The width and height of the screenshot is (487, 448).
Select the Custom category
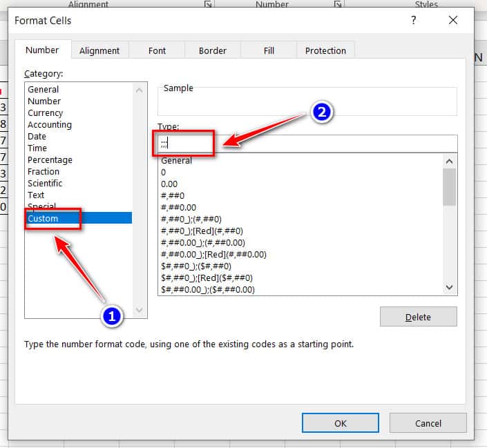[79, 218]
